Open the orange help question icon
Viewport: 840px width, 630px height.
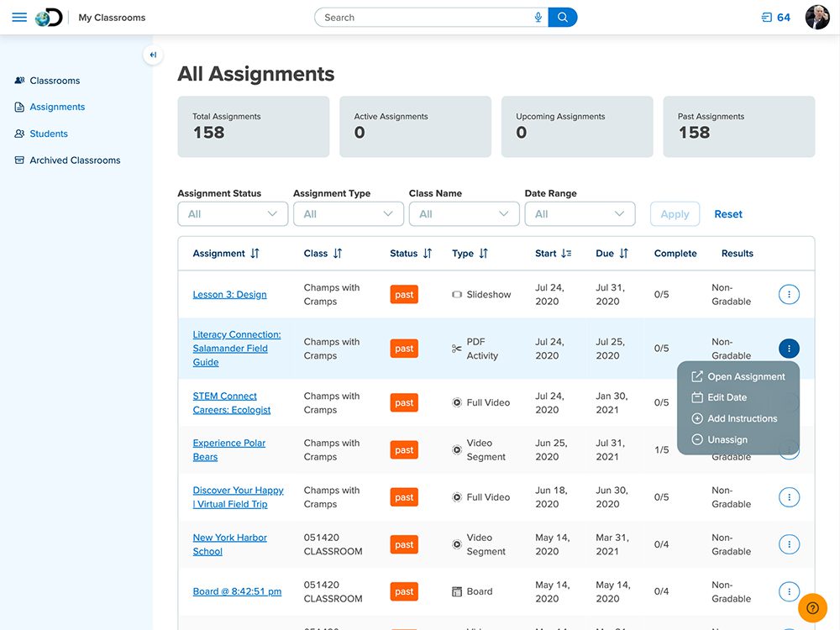[812, 608]
